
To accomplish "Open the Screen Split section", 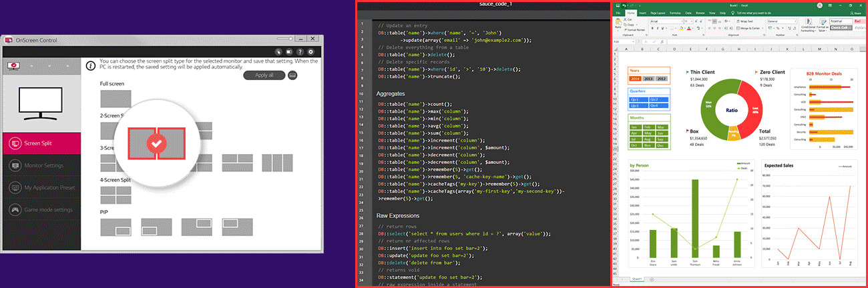I will click(41, 143).
